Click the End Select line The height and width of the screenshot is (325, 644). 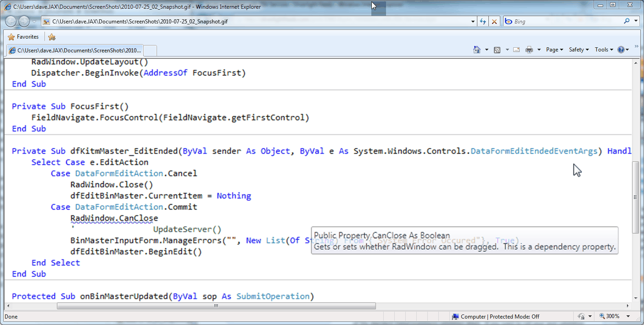tap(56, 263)
